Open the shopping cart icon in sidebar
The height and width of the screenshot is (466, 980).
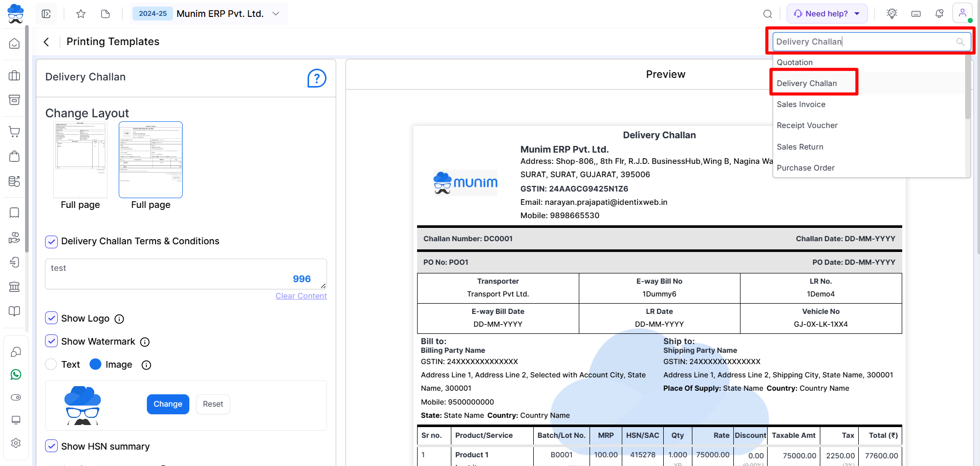click(14, 132)
